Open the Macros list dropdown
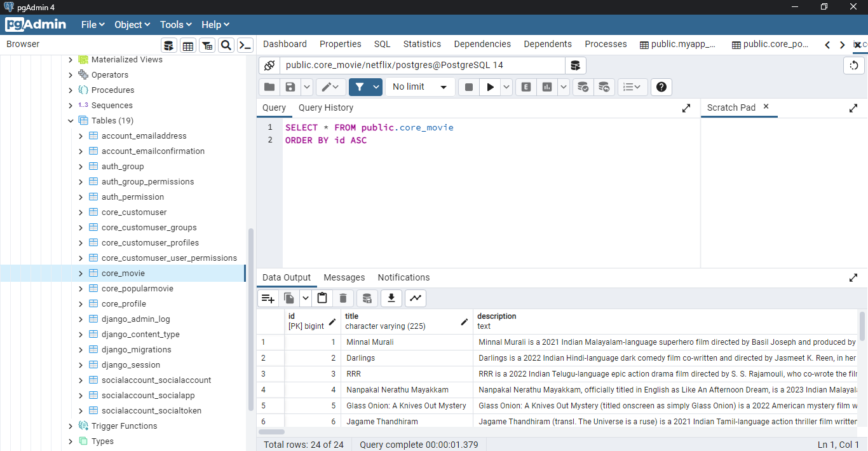Image resolution: width=868 pixels, height=451 pixels. (632, 87)
